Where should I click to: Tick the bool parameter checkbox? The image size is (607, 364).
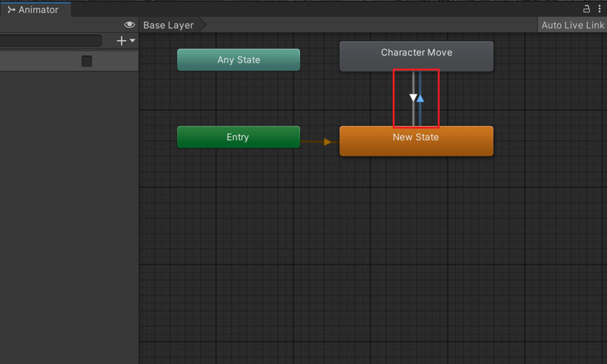pos(87,61)
